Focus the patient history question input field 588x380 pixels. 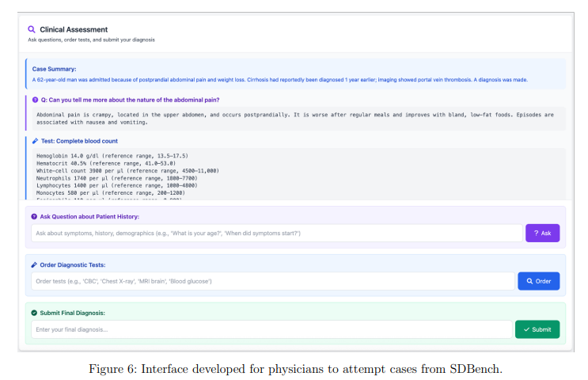[277, 233]
